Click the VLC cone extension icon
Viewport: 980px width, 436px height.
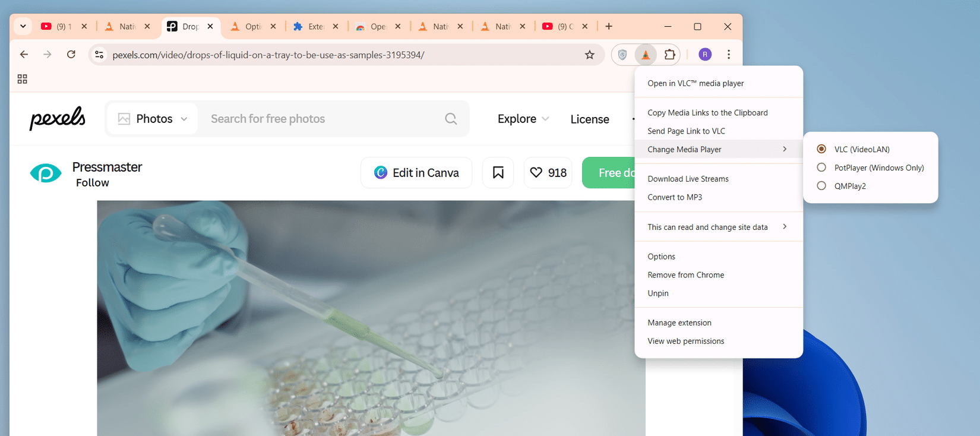click(646, 55)
